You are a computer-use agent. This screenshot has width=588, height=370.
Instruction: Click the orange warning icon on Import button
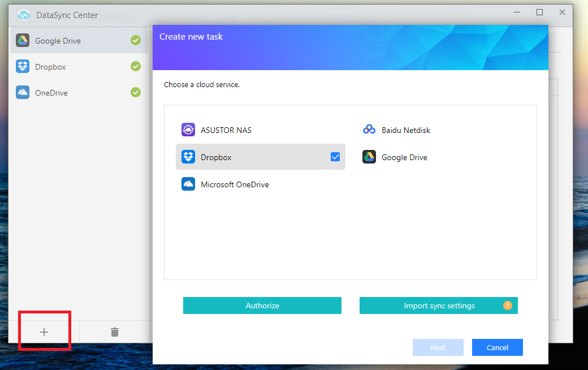pyautogui.click(x=507, y=306)
